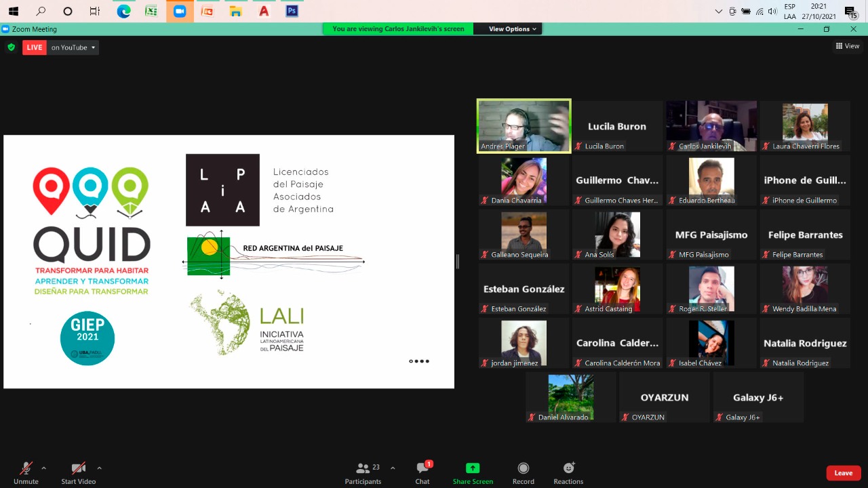Expand video options arrow next to Start Video
This screenshot has height=488, width=868.
pos(99,468)
